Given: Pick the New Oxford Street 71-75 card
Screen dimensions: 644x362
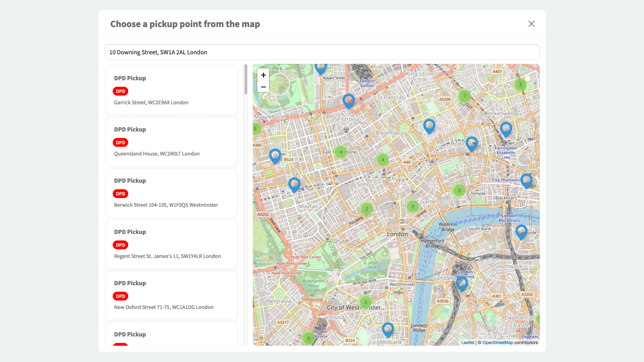Looking at the screenshot, I should [x=172, y=295].
